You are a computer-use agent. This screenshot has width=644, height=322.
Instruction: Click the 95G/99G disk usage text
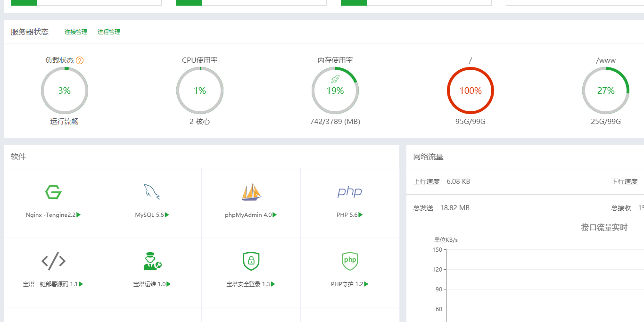[471, 122]
